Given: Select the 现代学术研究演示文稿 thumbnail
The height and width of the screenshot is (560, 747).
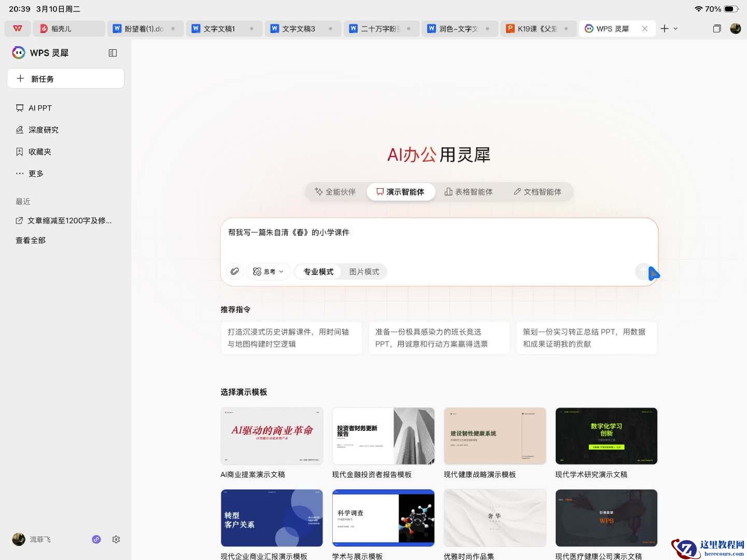Looking at the screenshot, I should point(607,436).
